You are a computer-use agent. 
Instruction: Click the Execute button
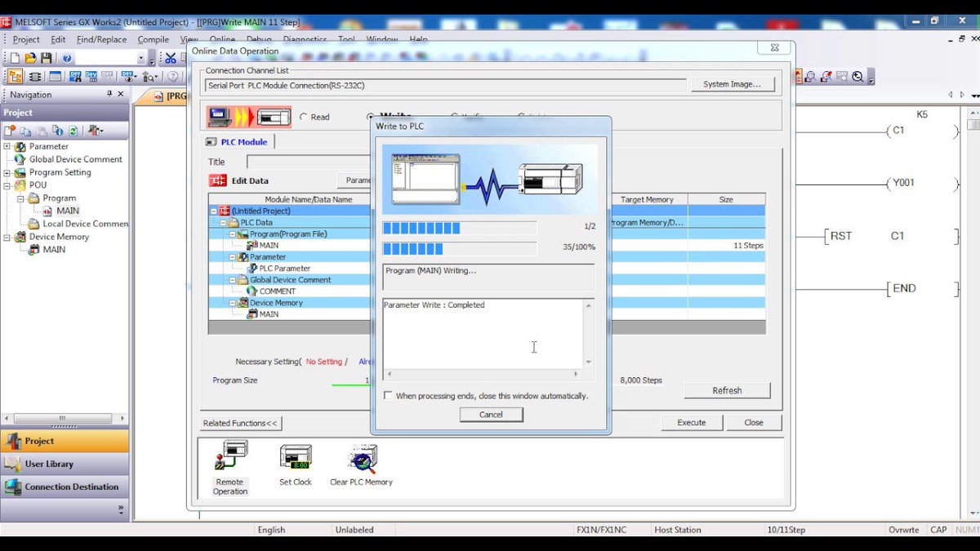691,422
